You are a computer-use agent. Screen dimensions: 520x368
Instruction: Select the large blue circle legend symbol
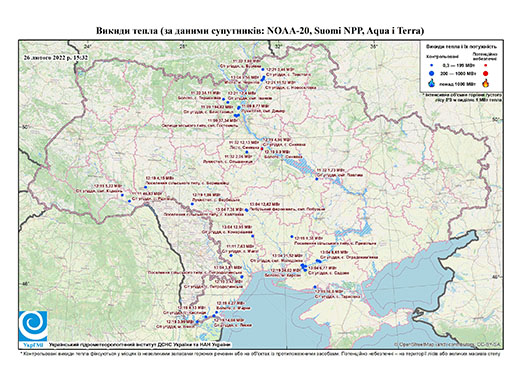tap(431, 73)
